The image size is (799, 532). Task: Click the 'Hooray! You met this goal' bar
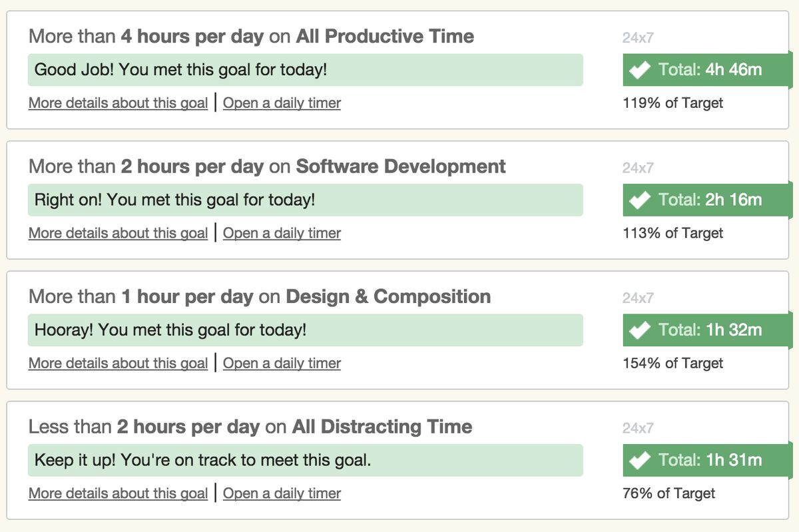click(x=305, y=330)
